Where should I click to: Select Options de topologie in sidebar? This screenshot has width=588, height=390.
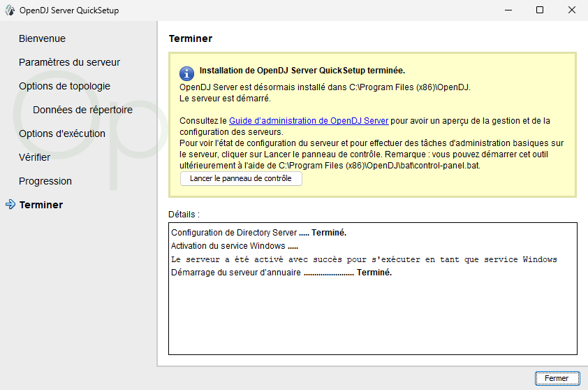(64, 86)
